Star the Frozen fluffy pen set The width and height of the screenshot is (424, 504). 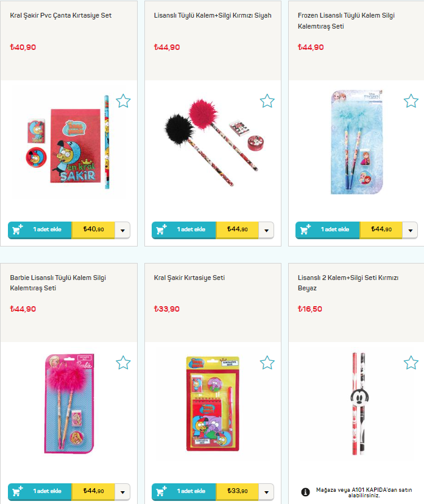[411, 101]
